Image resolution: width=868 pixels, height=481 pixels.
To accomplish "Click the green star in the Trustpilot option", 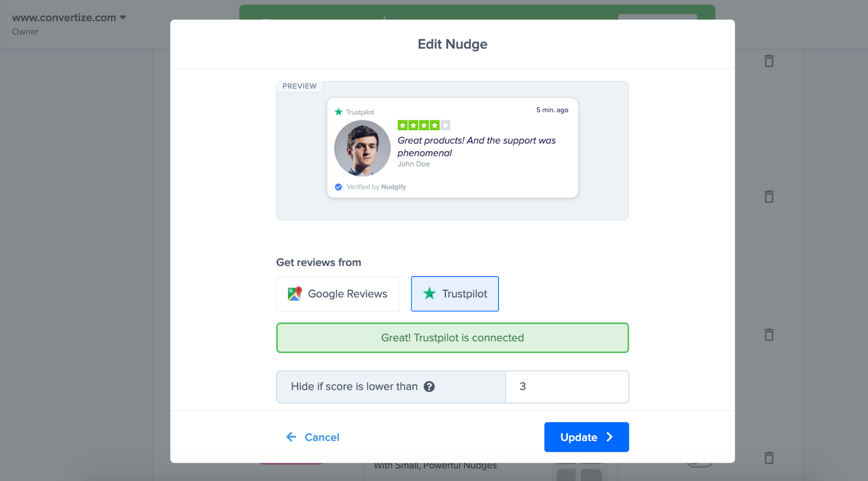I will coord(429,293).
